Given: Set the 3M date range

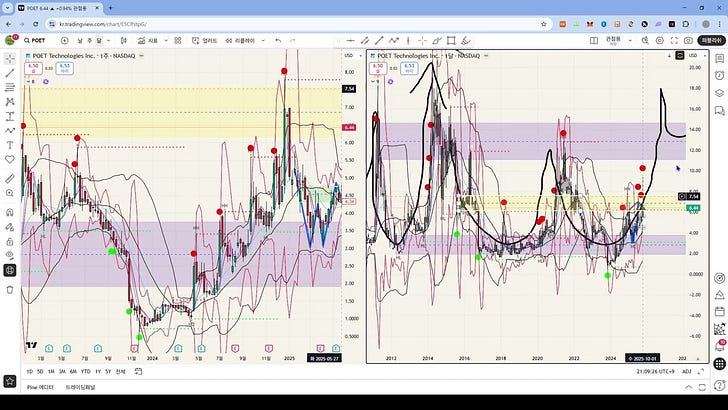Looking at the screenshot, I should [62, 371].
